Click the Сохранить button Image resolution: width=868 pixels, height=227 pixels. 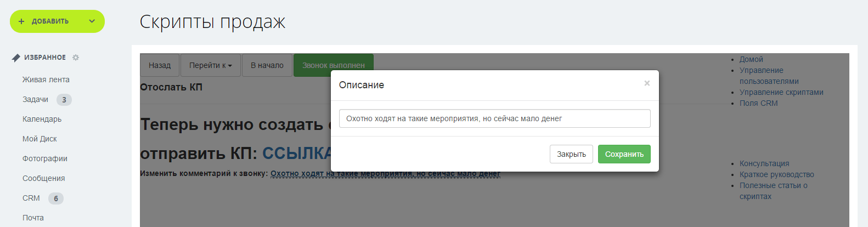pos(624,154)
